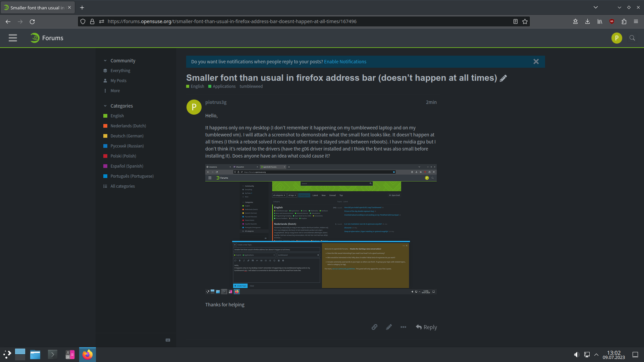
Task: Expand the More option in sidebar
Action: (115, 91)
